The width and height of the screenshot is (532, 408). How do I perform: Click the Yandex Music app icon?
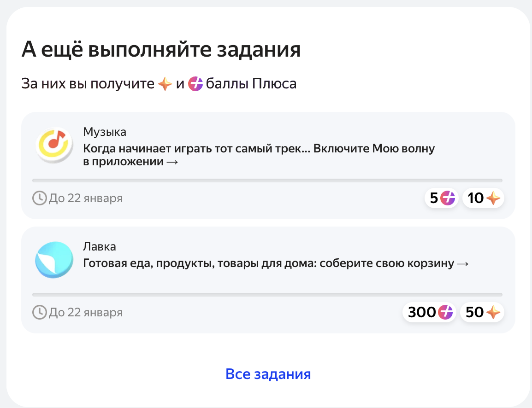click(x=54, y=145)
